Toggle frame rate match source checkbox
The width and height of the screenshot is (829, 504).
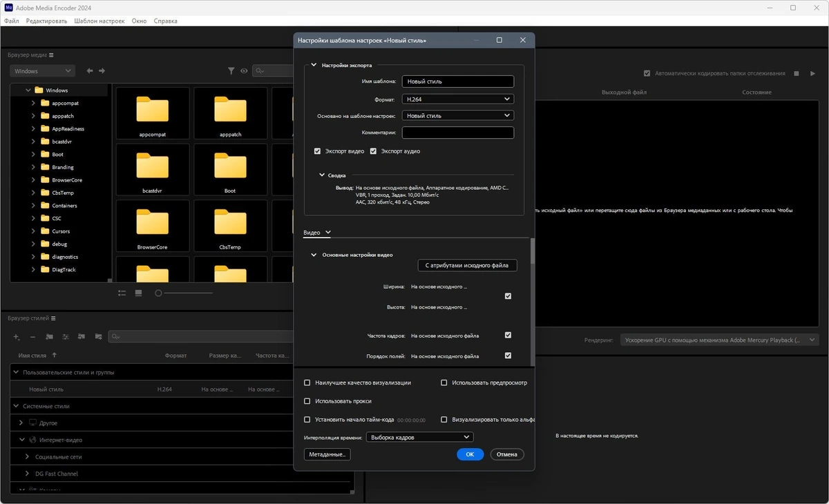coord(508,336)
